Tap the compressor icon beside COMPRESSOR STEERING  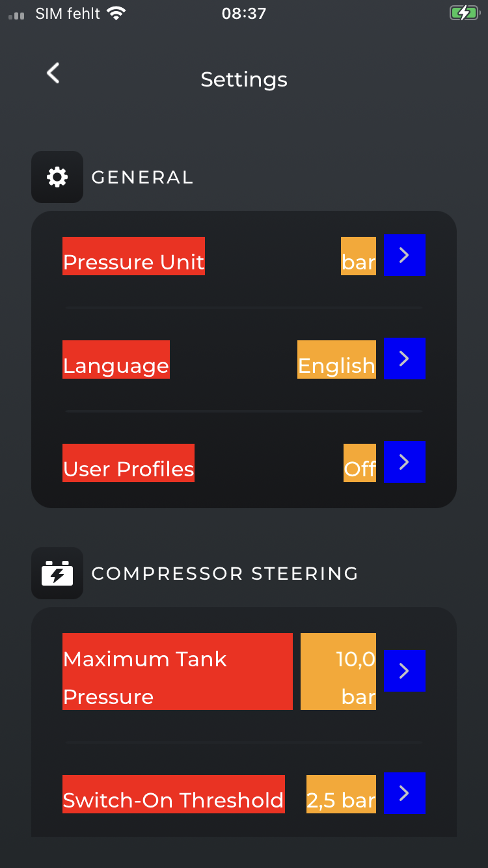pos(57,573)
